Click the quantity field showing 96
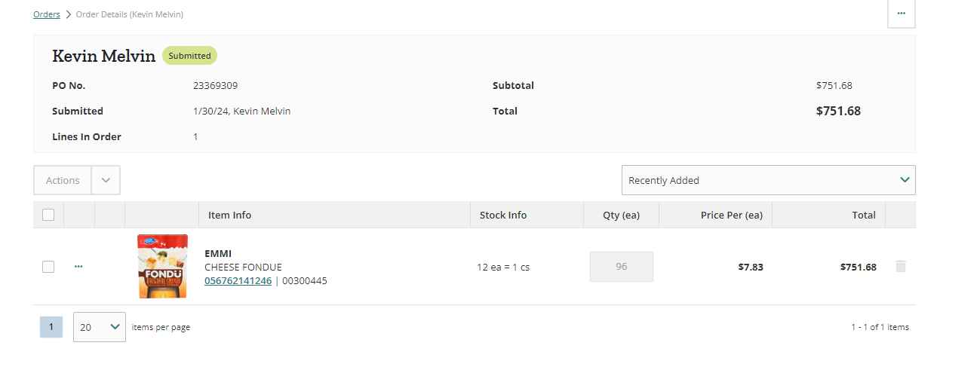 [x=622, y=267]
